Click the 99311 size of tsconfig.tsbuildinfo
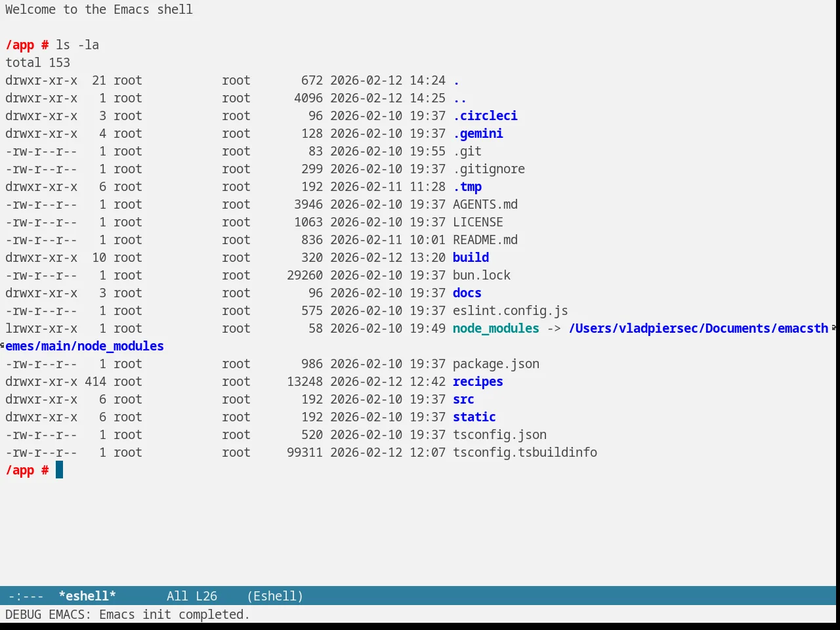Viewport: 840px width, 630px height. [304, 453]
